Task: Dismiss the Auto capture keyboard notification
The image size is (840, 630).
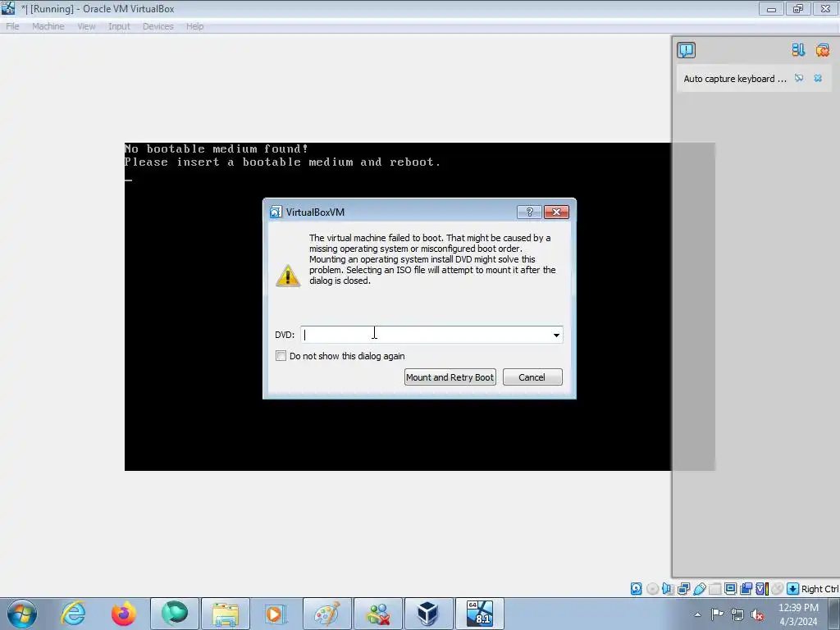Action: tap(818, 78)
